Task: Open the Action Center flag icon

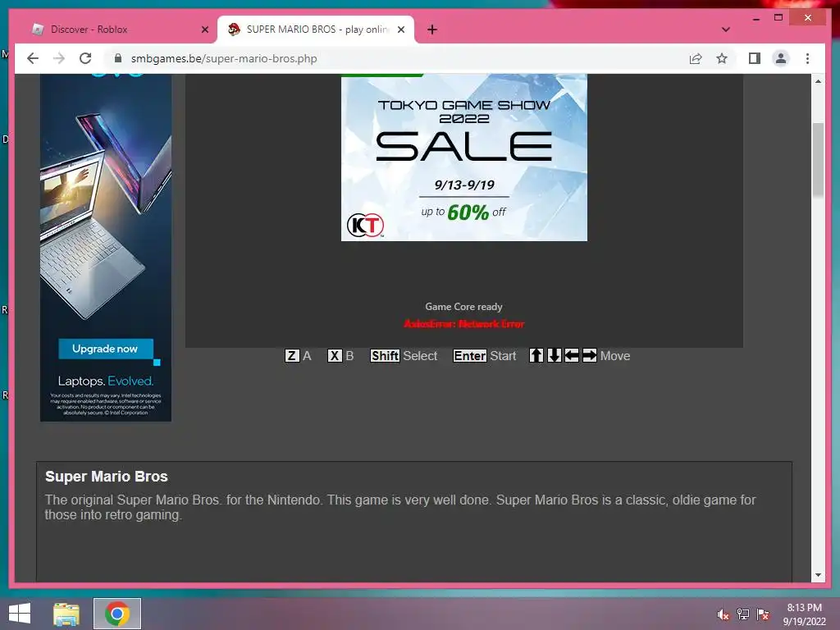Action: (763, 614)
